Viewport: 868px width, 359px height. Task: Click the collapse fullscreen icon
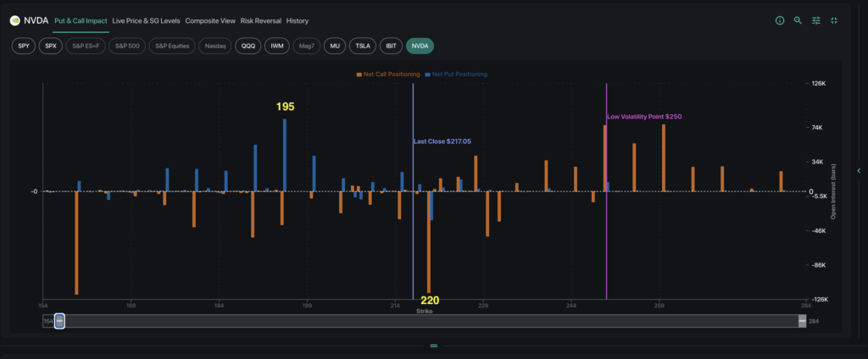(834, 20)
